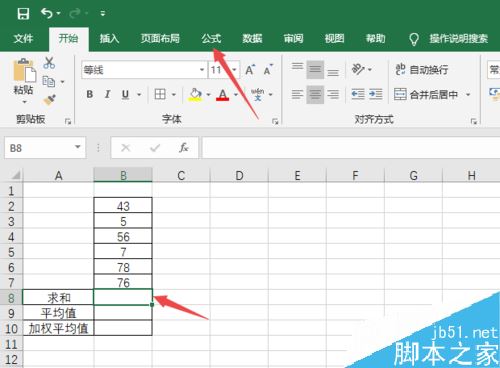Click the confirm checkmark in formula bar
This screenshot has height=368, width=500.
coord(155,148)
